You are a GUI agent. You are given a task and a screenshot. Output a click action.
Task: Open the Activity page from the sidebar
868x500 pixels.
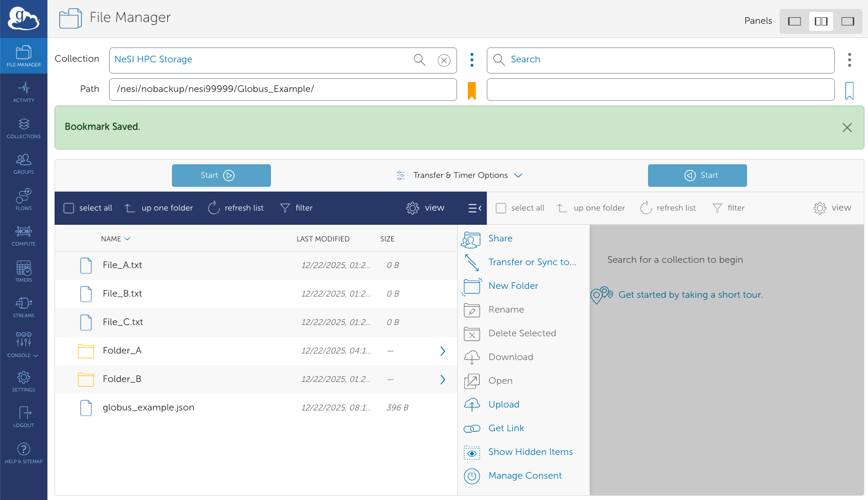click(x=24, y=92)
